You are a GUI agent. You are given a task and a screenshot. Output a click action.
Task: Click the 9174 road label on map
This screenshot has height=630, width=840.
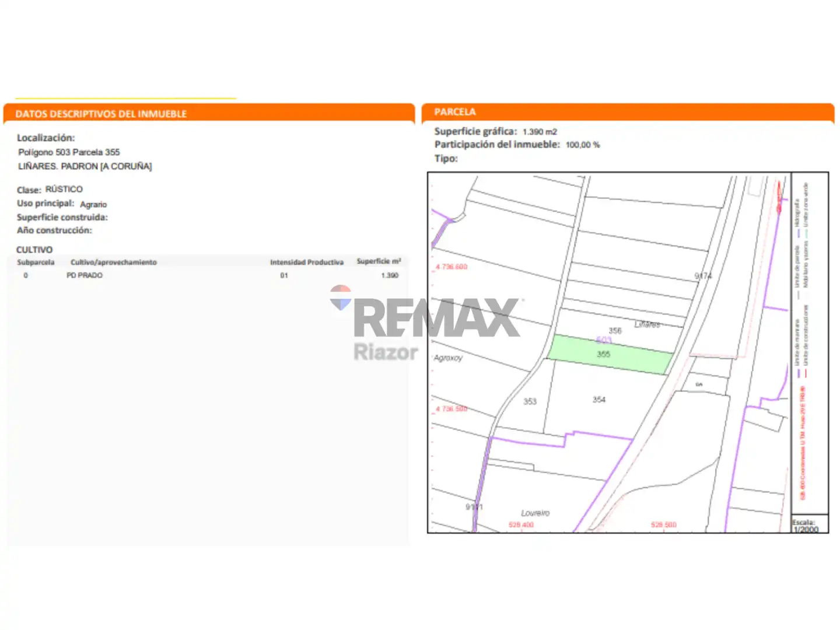(703, 276)
